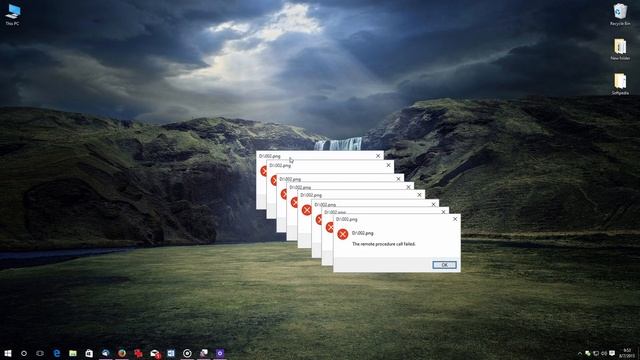
Task: Open the Windows Start menu
Action: coord(8,353)
